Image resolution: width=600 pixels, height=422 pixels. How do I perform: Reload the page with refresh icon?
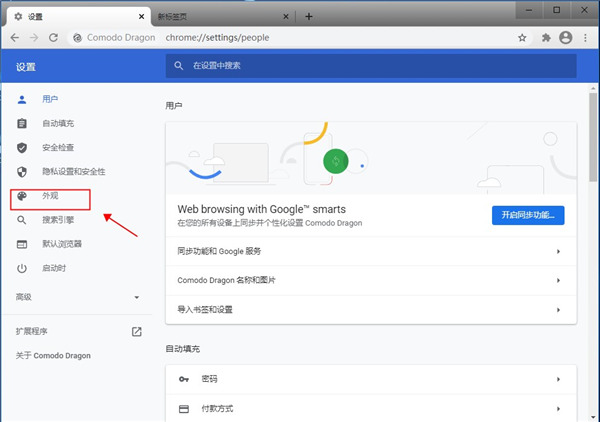click(55, 38)
